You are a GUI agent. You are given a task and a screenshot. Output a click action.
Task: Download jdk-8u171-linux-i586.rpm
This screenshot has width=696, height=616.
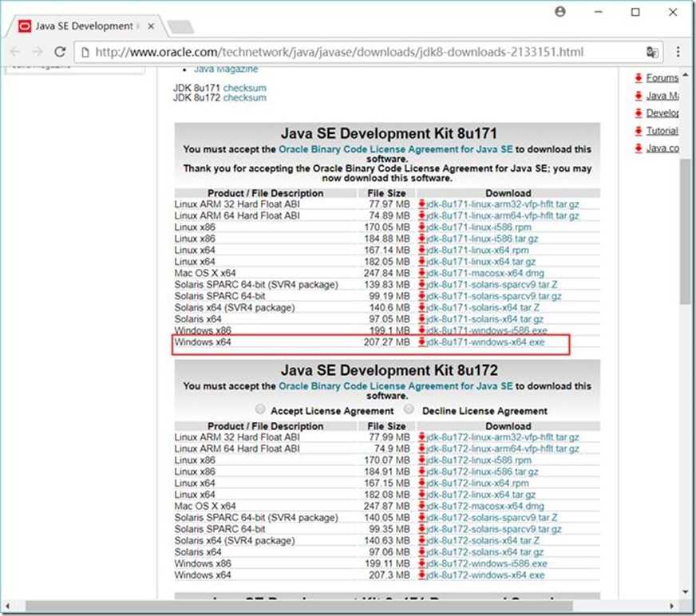479,227
